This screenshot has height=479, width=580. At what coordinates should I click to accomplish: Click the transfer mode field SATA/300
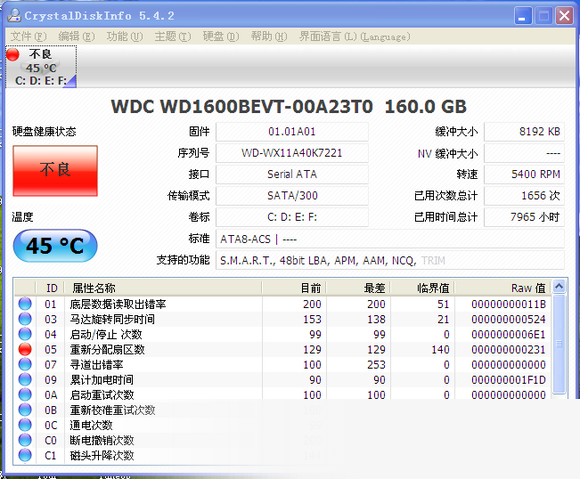coord(292,196)
